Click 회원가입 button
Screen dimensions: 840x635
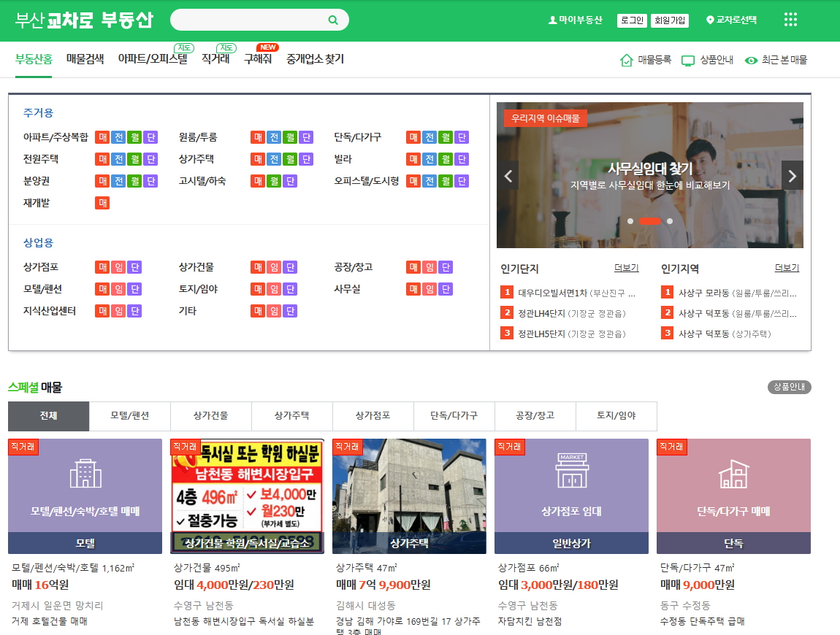pos(671,20)
